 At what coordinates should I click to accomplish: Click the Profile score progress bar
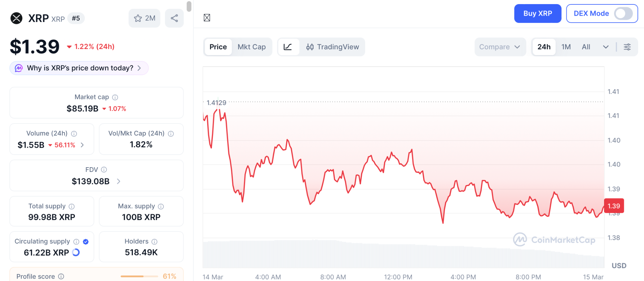[139, 276]
